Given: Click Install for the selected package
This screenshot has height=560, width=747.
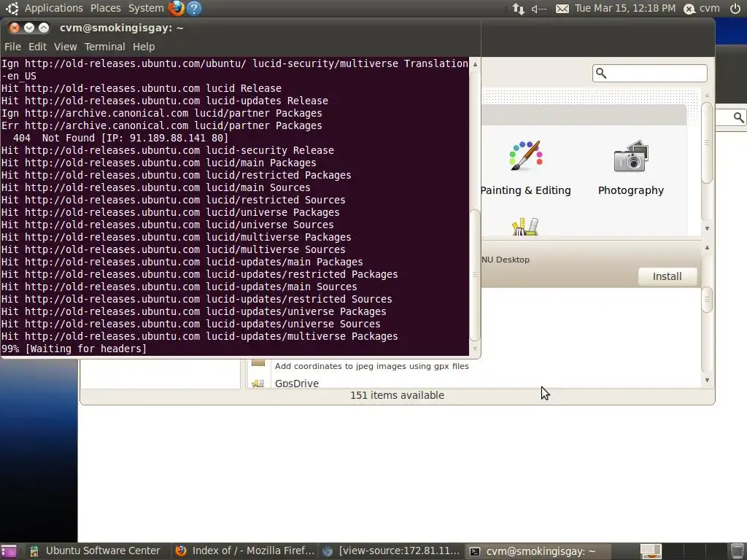Looking at the screenshot, I should coord(667,276).
